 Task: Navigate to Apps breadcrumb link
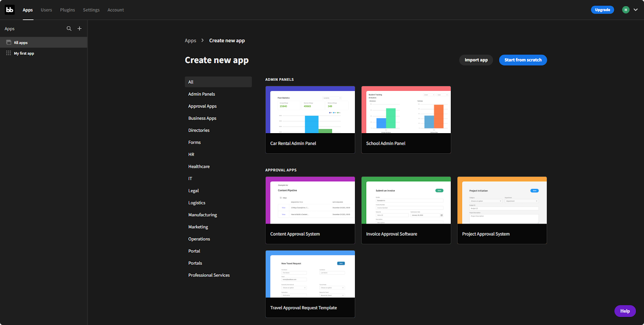coord(190,41)
